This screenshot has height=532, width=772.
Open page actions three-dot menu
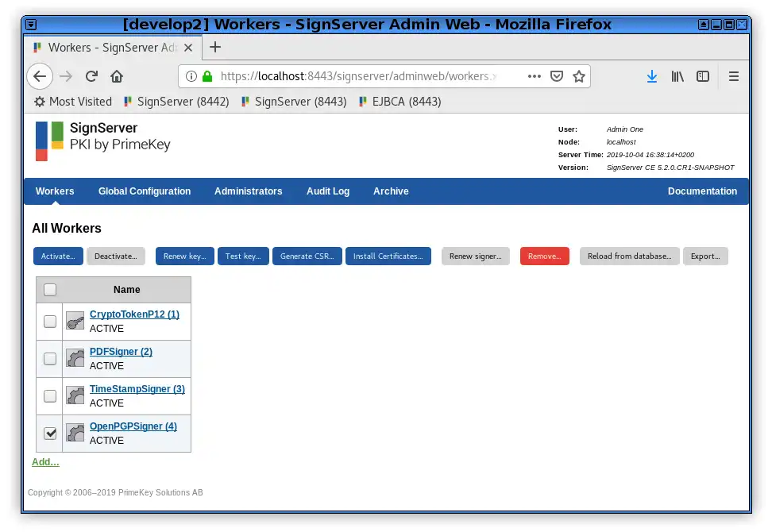pos(535,76)
